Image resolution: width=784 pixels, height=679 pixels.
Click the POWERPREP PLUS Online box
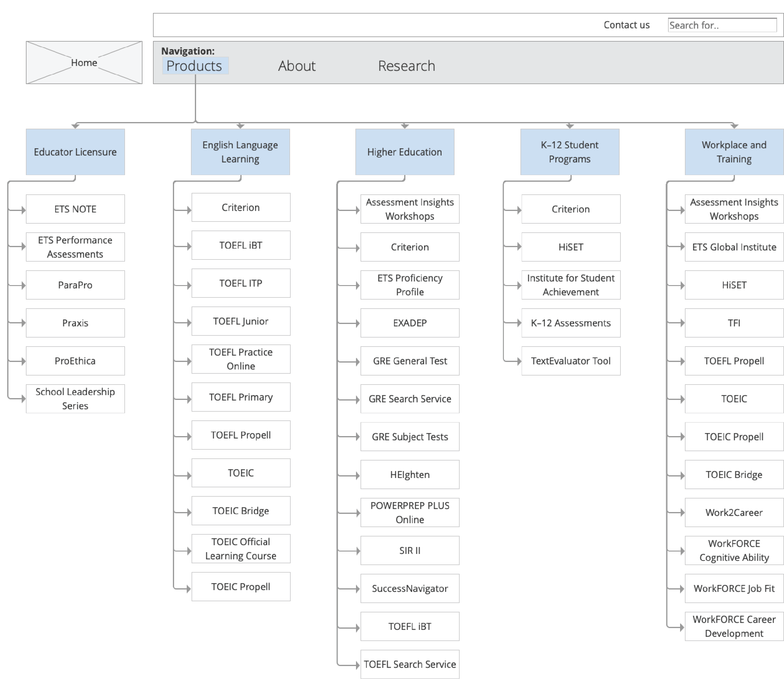tap(410, 512)
